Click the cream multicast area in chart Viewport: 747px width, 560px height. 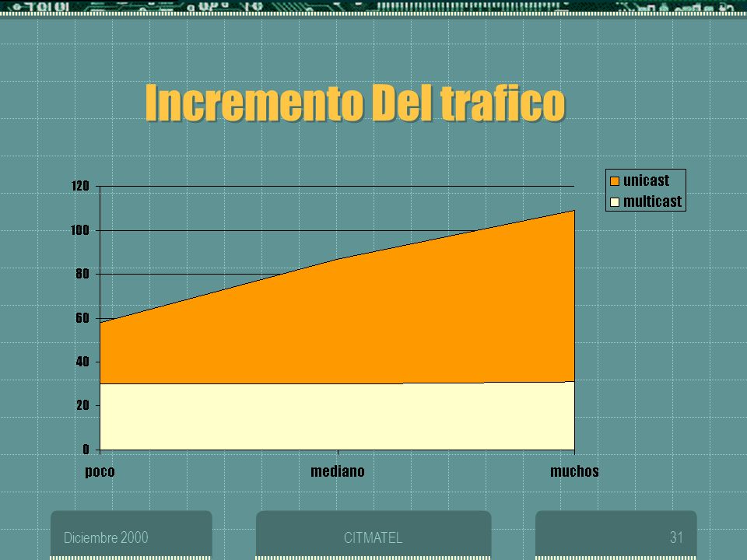(x=337, y=417)
